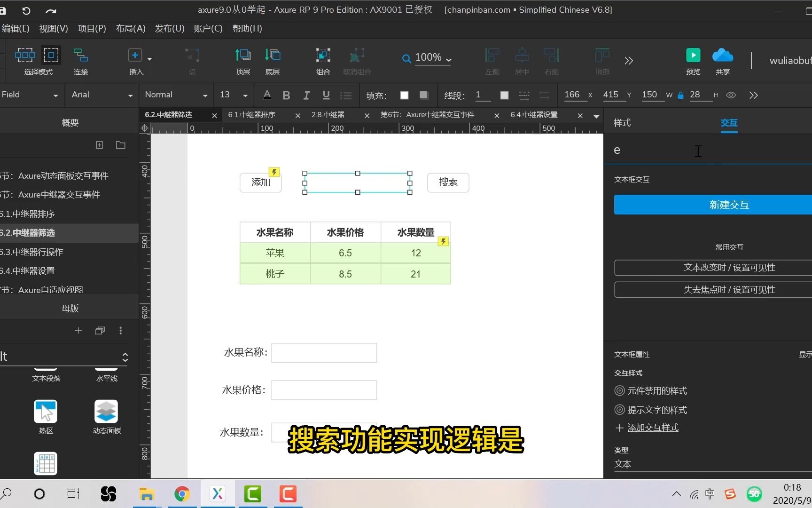Click 失去焦点时 / 设置可见性 button
The image size is (812, 508).
click(x=713, y=290)
